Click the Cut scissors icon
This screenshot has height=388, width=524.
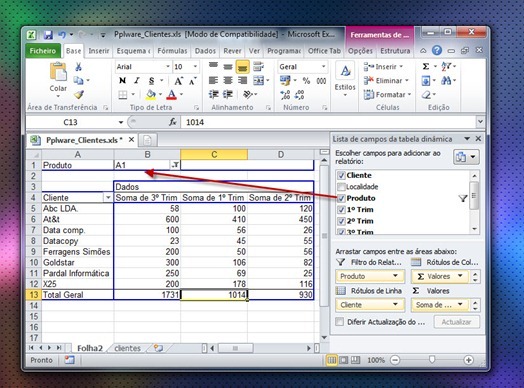click(x=79, y=67)
